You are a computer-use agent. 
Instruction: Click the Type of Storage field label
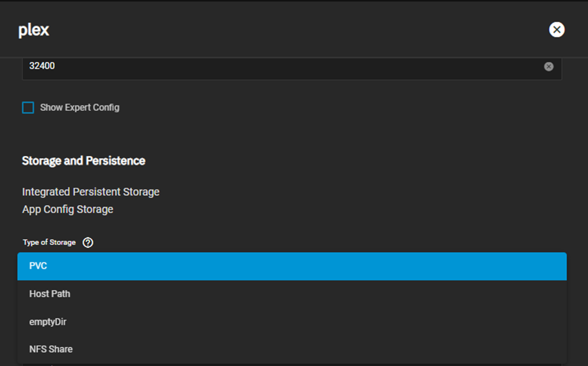(x=49, y=242)
